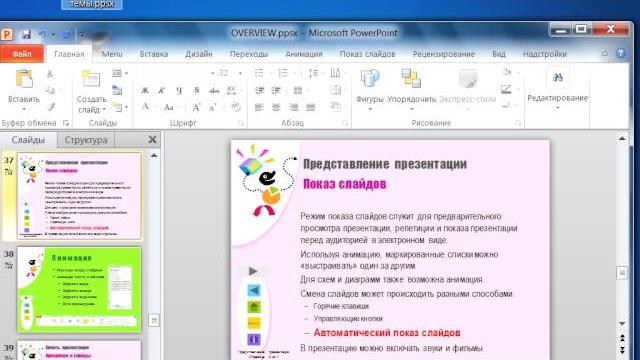This screenshot has height=360, width=640.
Task: Click темы.ppsx window title in background
Action: [92, 4]
